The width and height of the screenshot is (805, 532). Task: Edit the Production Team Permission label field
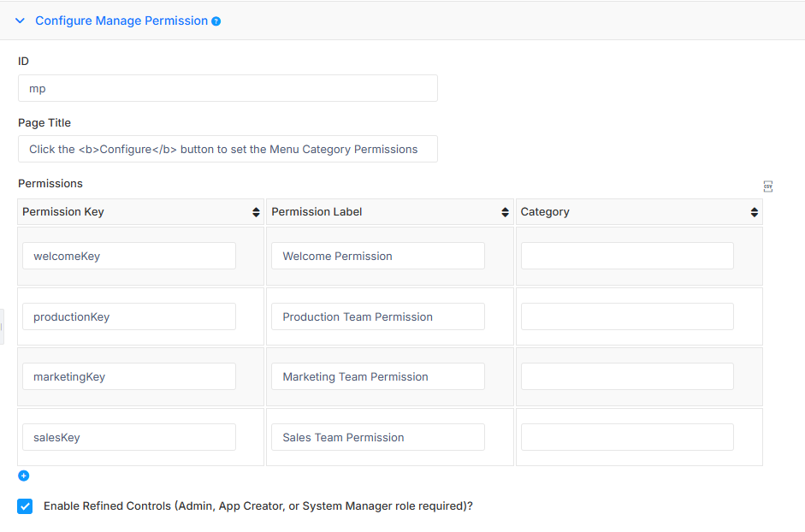378,316
